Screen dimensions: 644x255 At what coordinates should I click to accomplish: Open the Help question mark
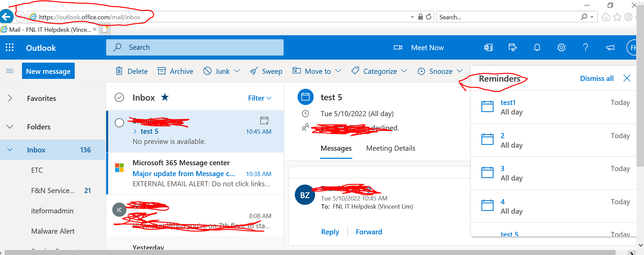tap(586, 47)
